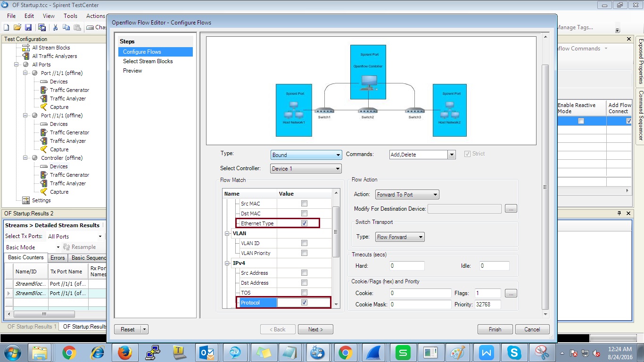Click the Open folder toolbar icon

(x=17, y=28)
